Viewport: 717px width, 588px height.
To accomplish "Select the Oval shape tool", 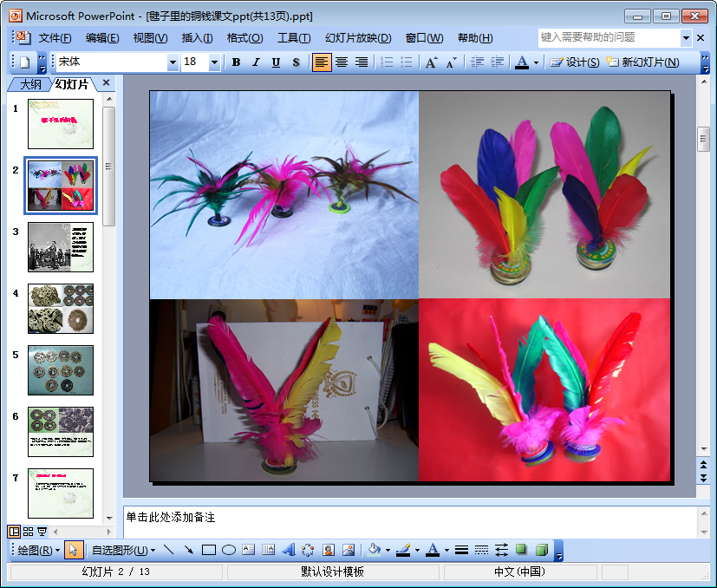I will [x=229, y=550].
